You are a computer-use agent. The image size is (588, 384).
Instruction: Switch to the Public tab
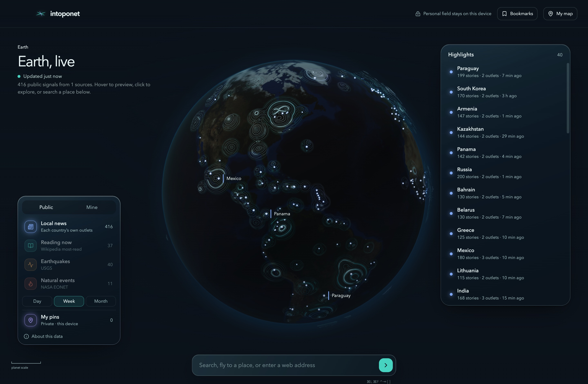tap(46, 207)
